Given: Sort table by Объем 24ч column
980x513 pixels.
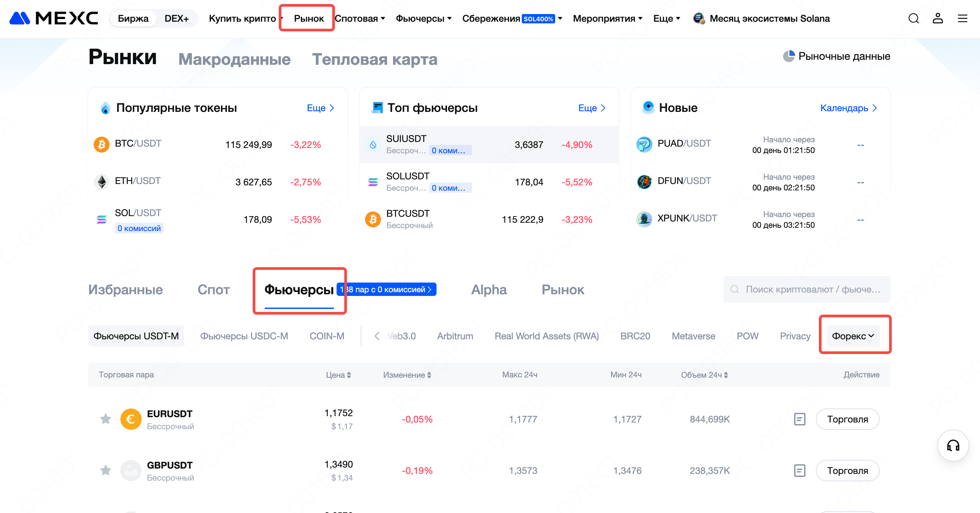Looking at the screenshot, I should tap(704, 375).
